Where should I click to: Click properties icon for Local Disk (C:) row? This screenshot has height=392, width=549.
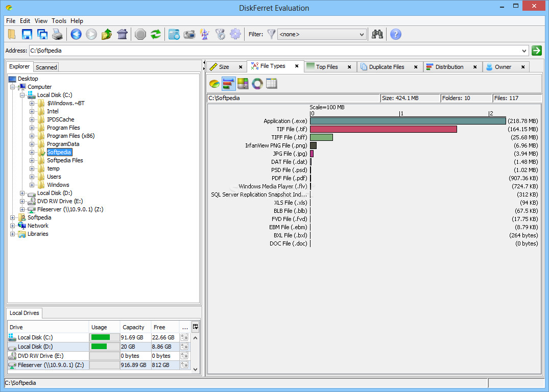click(x=184, y=337)
